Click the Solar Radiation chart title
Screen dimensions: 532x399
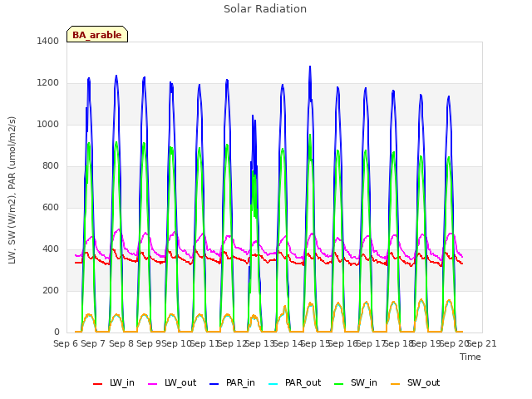pos(265,9)
